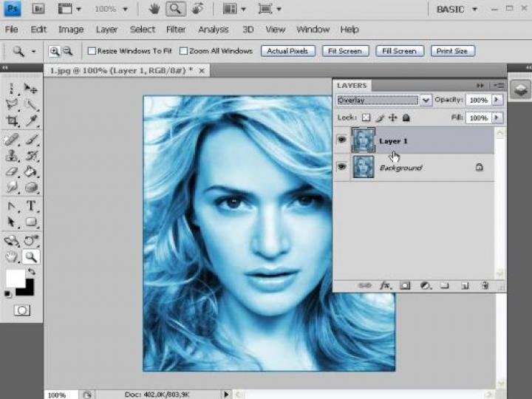Enable Resize Windows To Fit
Viewport: 532px width, 399px height.
coord(92,51)
